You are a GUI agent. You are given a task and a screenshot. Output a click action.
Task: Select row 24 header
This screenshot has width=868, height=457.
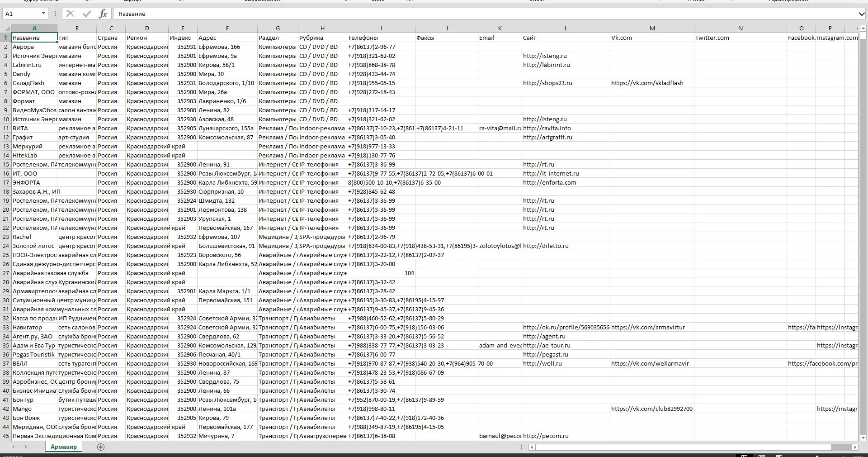click(x=6, y=246)
